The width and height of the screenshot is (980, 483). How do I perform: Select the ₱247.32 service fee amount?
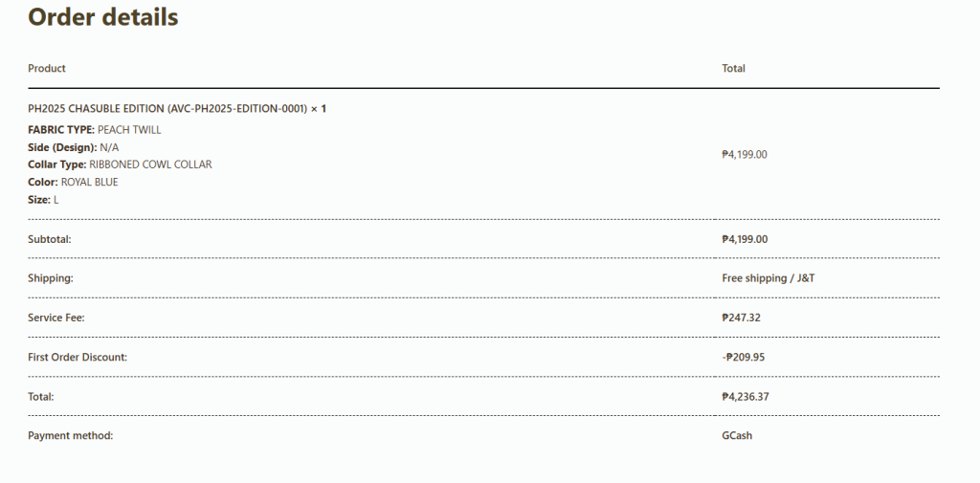pos(741,318)
